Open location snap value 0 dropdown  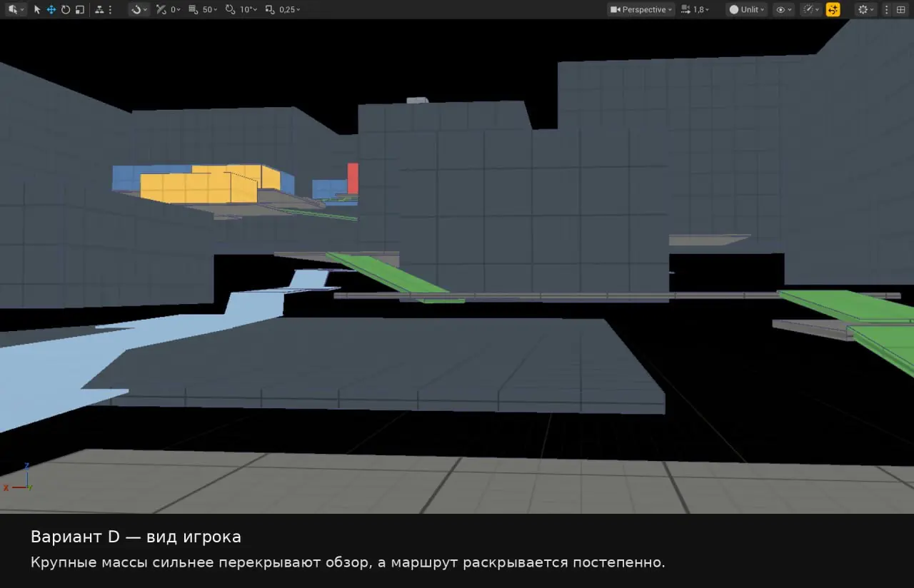176,9
